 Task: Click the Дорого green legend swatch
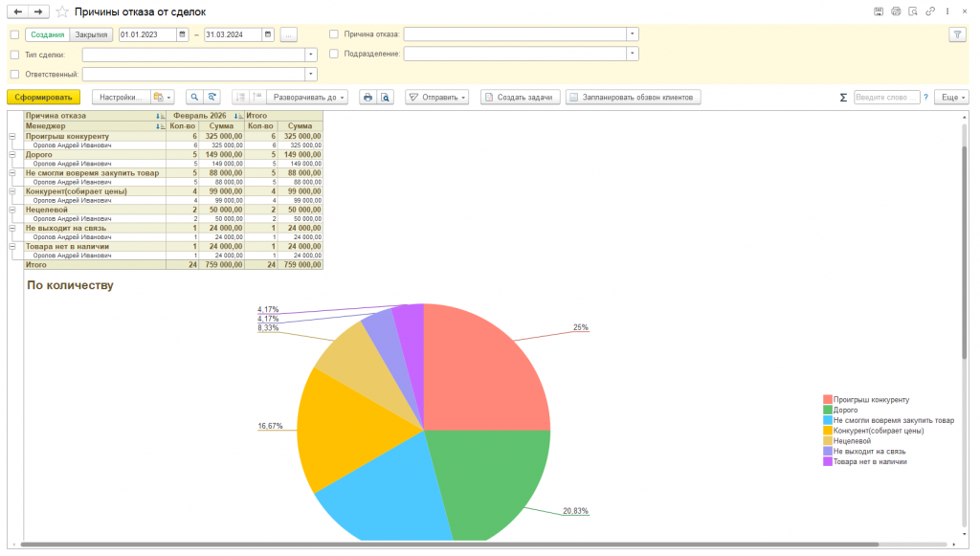828,410
